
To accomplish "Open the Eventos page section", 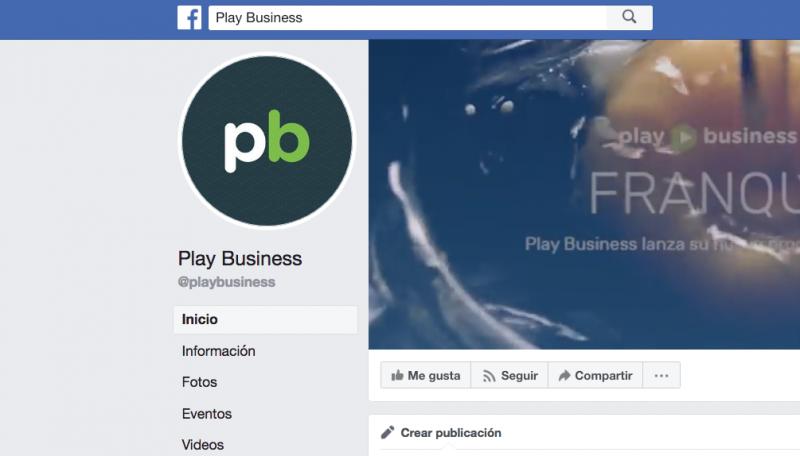I will pyautogui.click(x=207, y=414).
